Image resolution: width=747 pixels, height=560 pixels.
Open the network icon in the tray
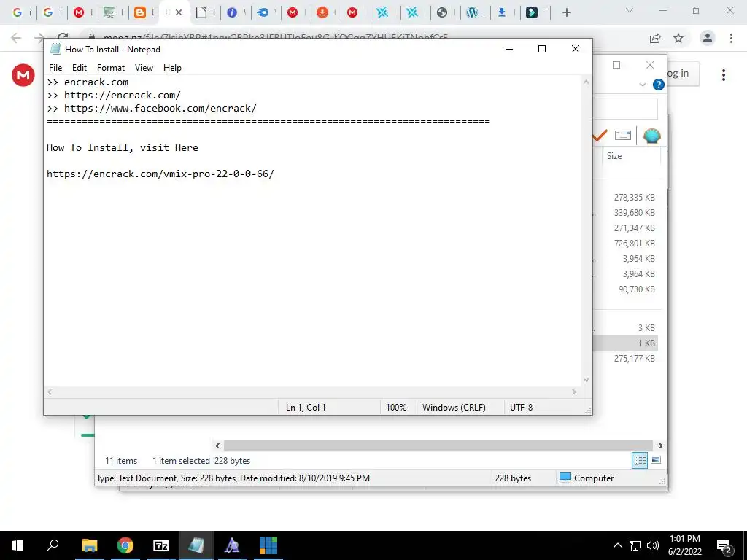(x=635, y=545)
